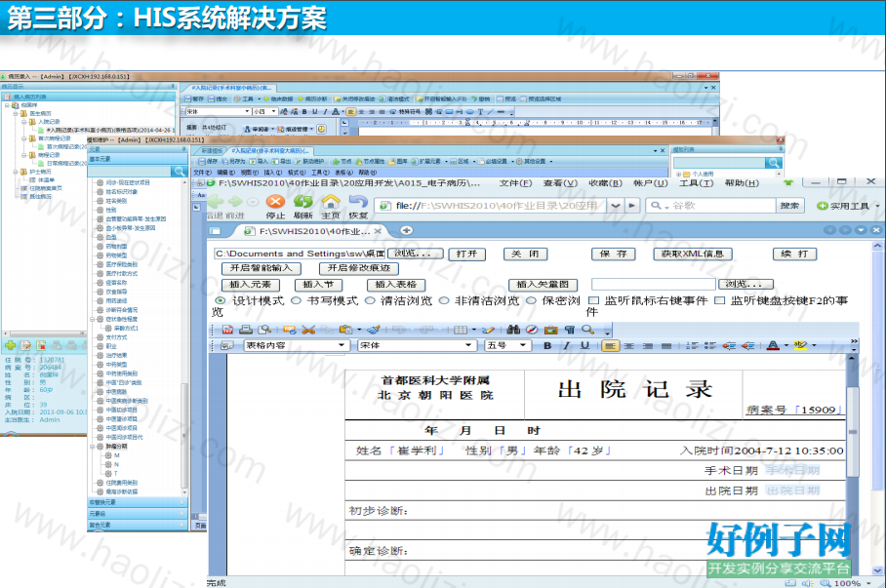Image resolution: width=886 pixels, height=588 pixels.
Task: Click the scissors cut icon
Action: point(308,330)
